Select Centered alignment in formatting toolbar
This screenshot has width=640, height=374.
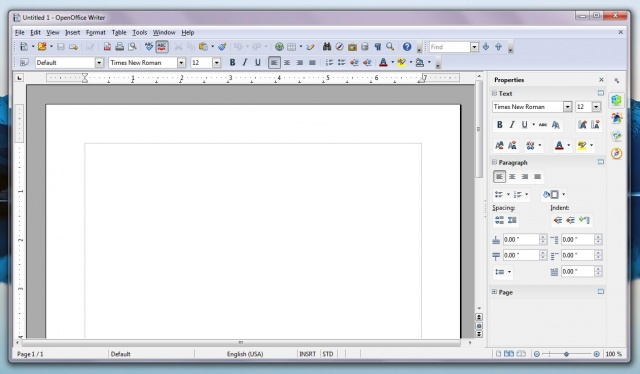[287, 62]
